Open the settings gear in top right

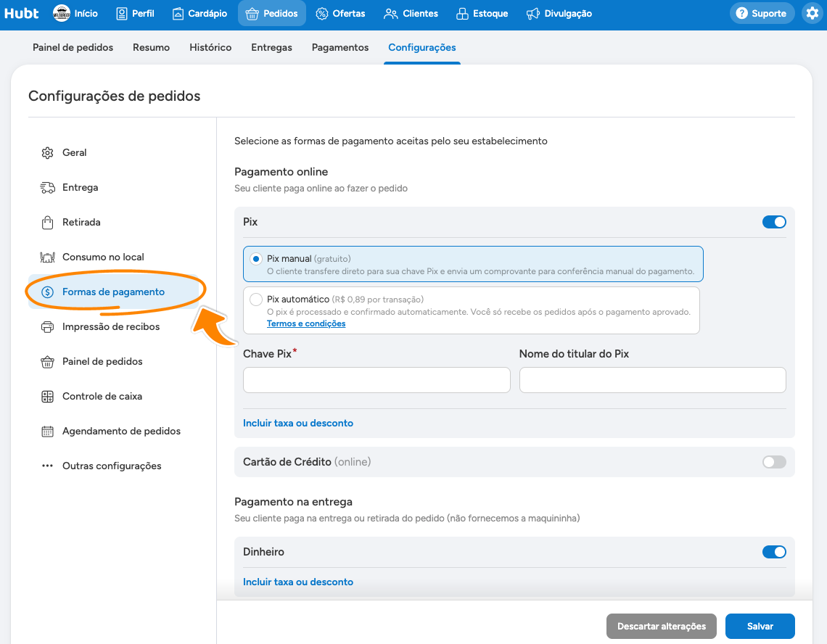812,13
